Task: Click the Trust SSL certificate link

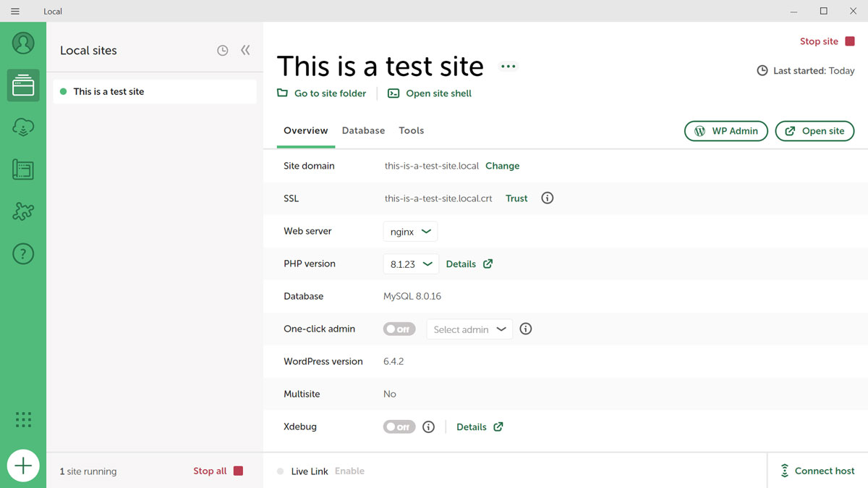Action: [x=516, y=198]
